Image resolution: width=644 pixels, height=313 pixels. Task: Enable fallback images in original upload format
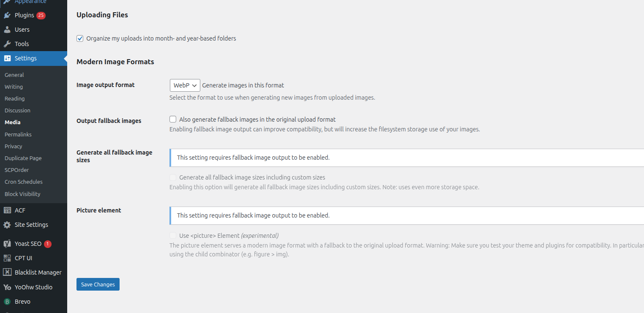click(173, 120)
